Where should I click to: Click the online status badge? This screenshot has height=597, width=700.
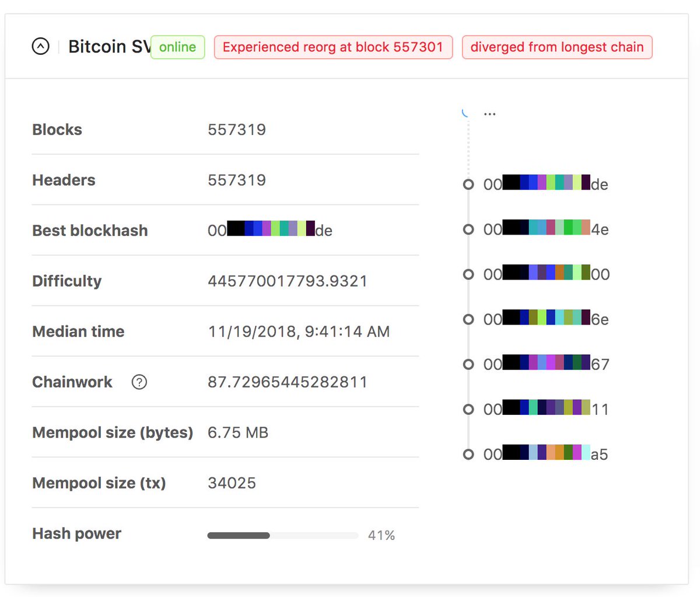[177, 47]
